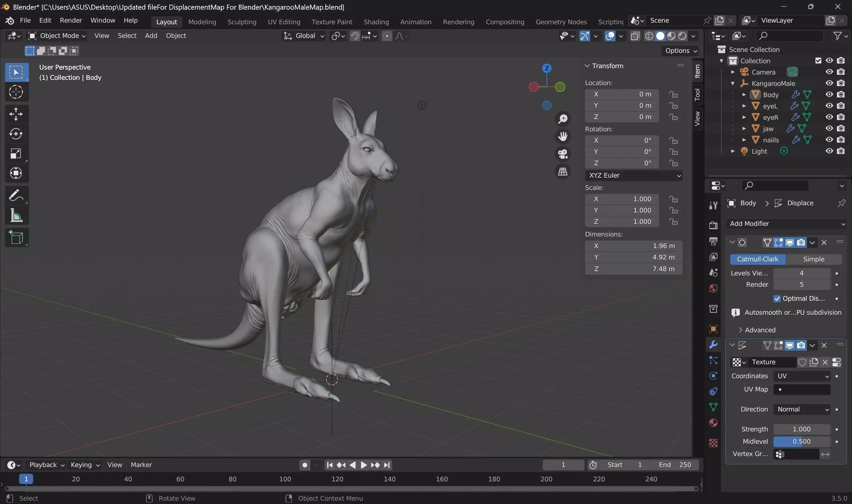Switch to the UV Editing workspace tab
Viewport: 852px width, 504px height.
click(x=284, y=22)
